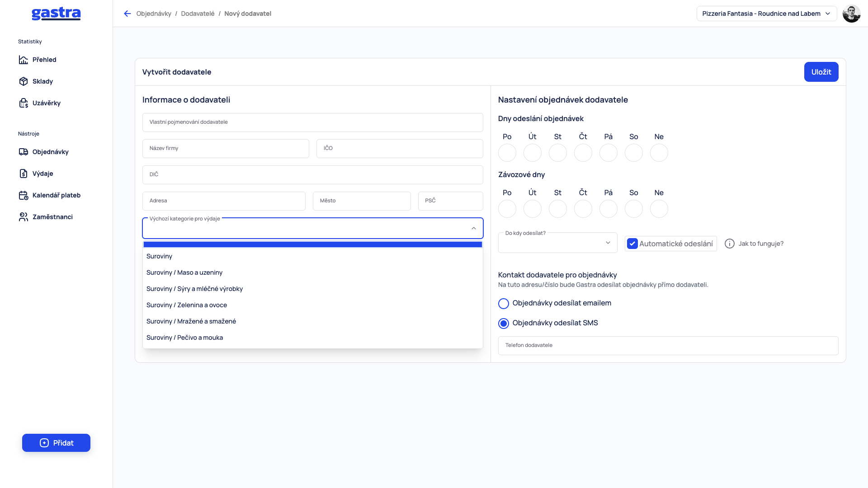Open Do kdy odesílat dropdown

coord(557,243)
